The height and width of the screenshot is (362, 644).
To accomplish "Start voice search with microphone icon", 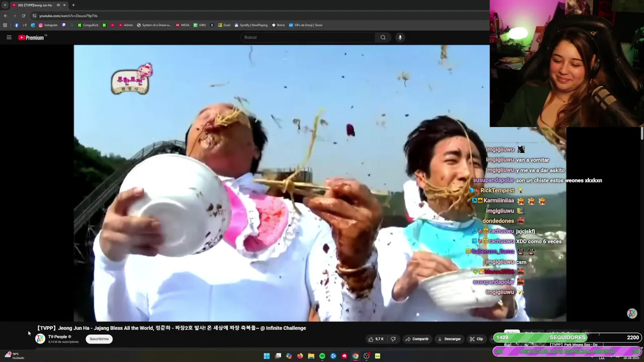I will tap(400, 37).
